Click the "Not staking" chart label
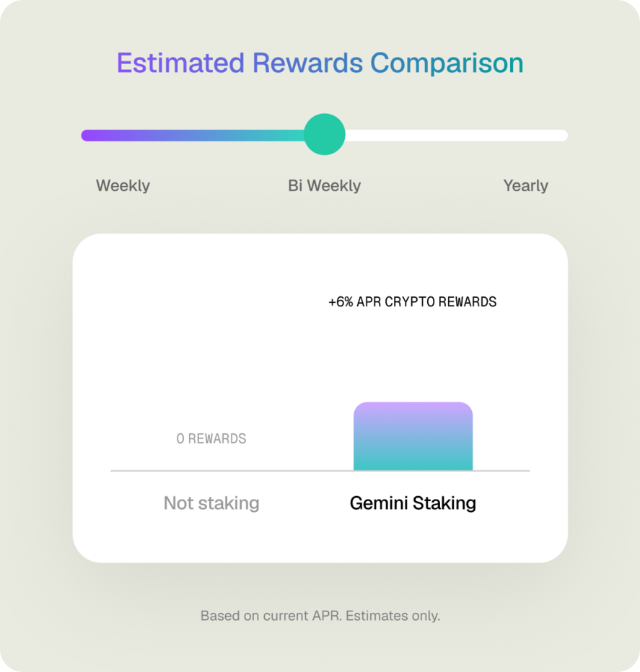Screen dimensions: 640x672 [x=211, y=503]
